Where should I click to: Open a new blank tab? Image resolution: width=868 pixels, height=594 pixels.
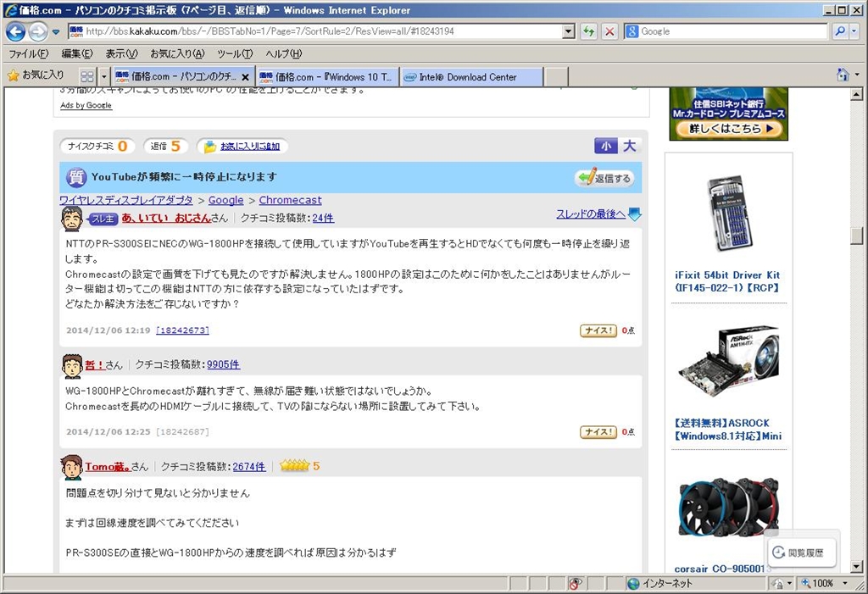point(556,77)
